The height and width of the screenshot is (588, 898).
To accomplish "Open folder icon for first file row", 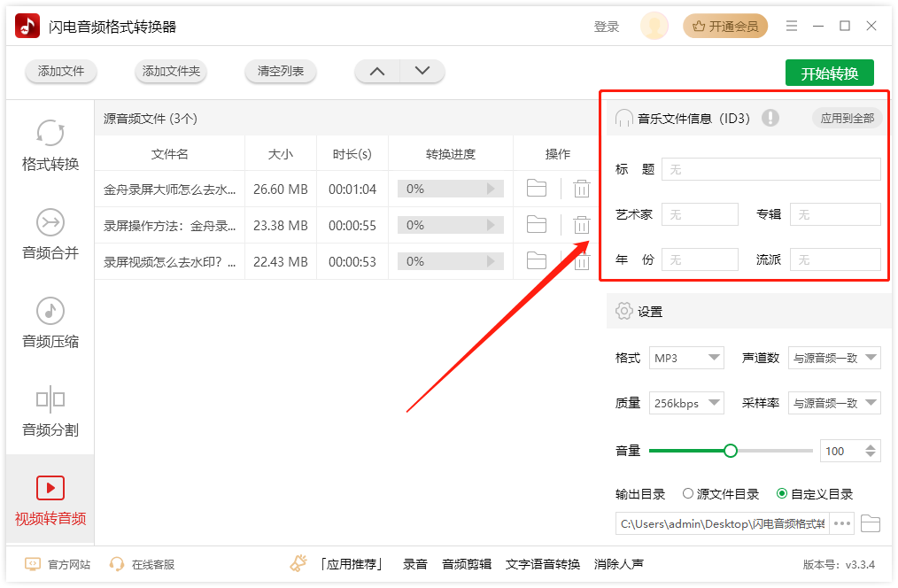I will coord(538,188).
